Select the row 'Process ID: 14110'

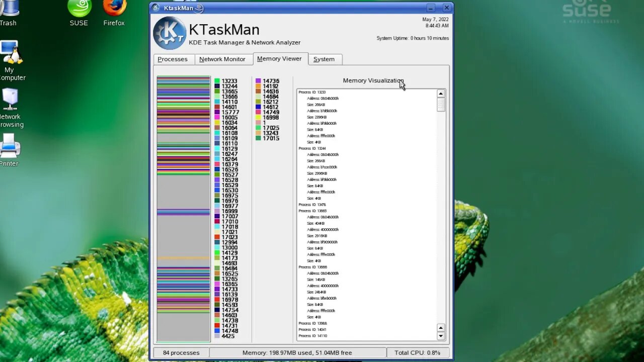pyautogui.click(x=312, y=335)
